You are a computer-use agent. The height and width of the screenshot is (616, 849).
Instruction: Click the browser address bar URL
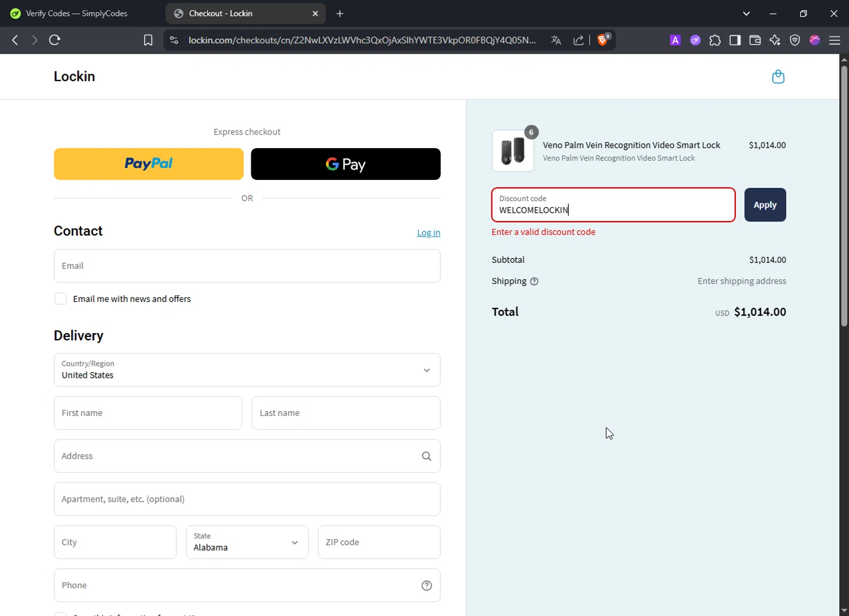point(362,40)
